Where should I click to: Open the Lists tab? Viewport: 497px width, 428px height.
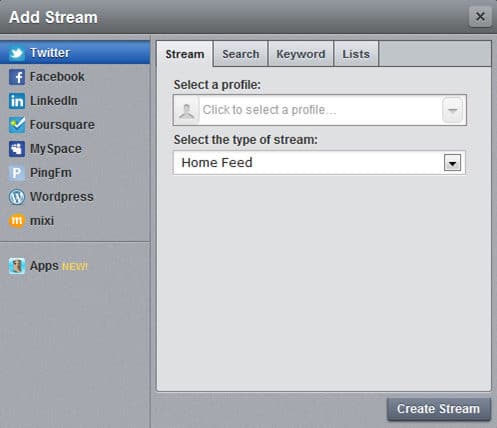click(x=356, y=54)
